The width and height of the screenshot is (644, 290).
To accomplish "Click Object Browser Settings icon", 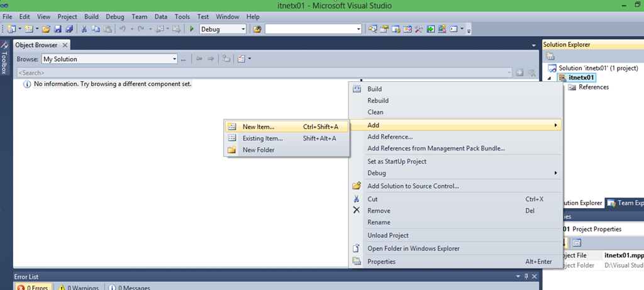I will coord(241,59).
